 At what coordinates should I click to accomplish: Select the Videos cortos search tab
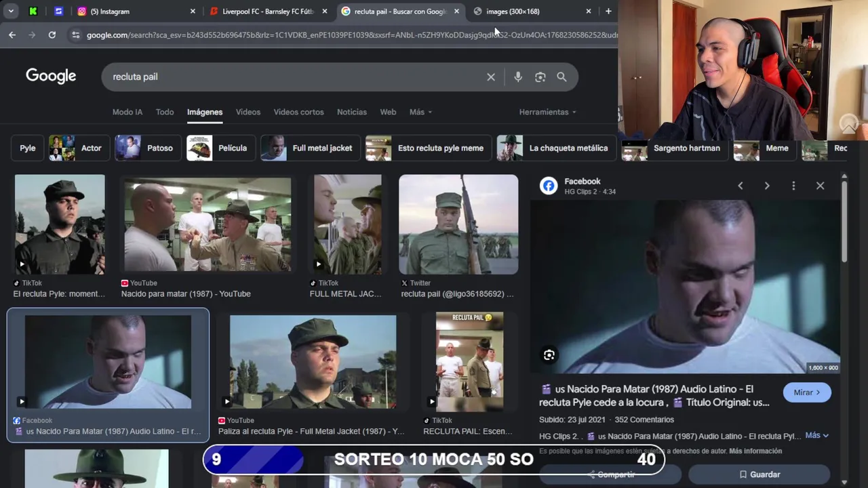[298, 112]
